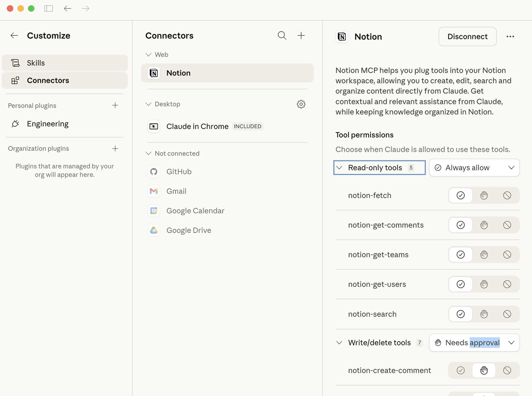
Task: Open the Always allow permission dropdown
Action: pos(474,168)
